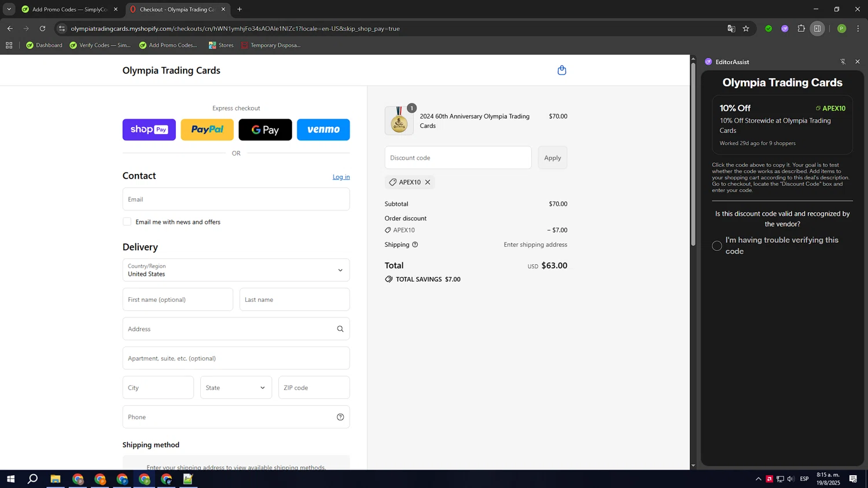Click the address search magnifier icon
This screenshot has width=868, height=488.
[x=340, y=329]
